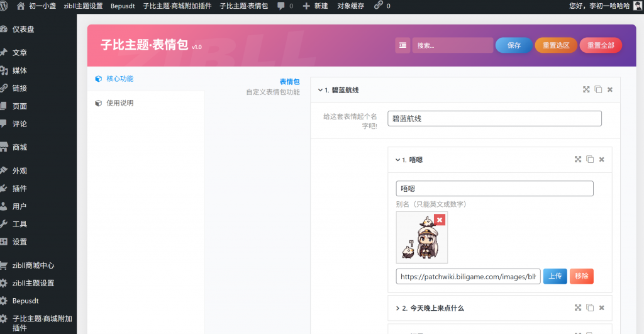Click the 重置全部 button
The height and width of the screenshot is (334, 644).
(x=601, y=45)
